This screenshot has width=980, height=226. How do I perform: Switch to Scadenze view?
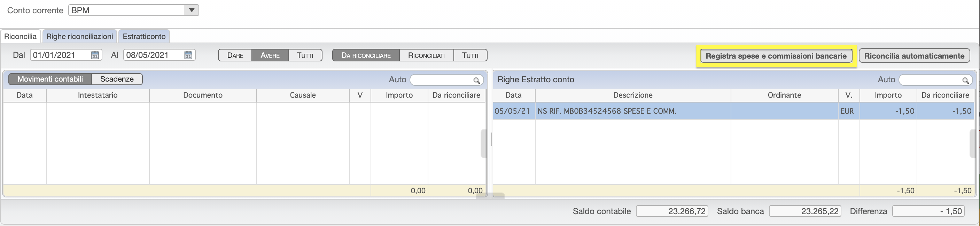[x=117, y=79]
